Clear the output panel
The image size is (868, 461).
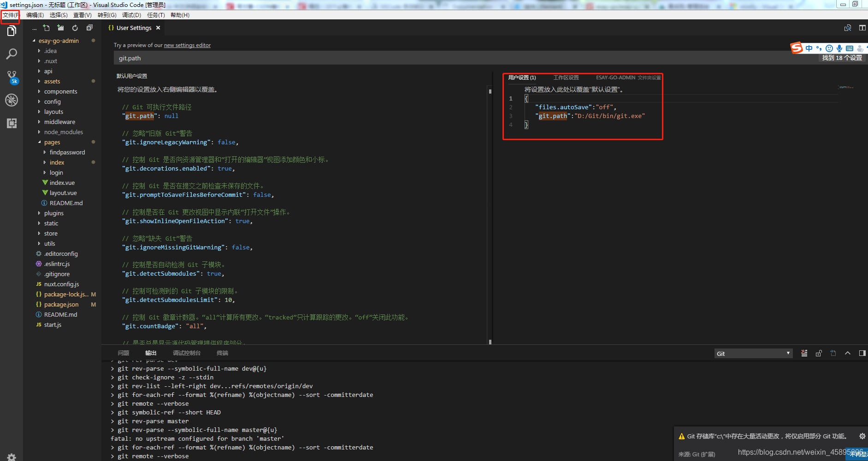click(804, 353)
